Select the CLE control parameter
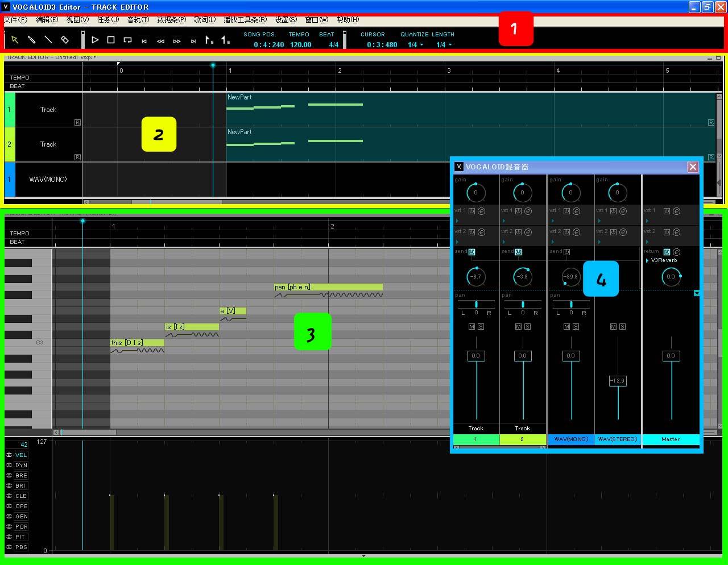 pyautogui.click(x=21, y=496)
